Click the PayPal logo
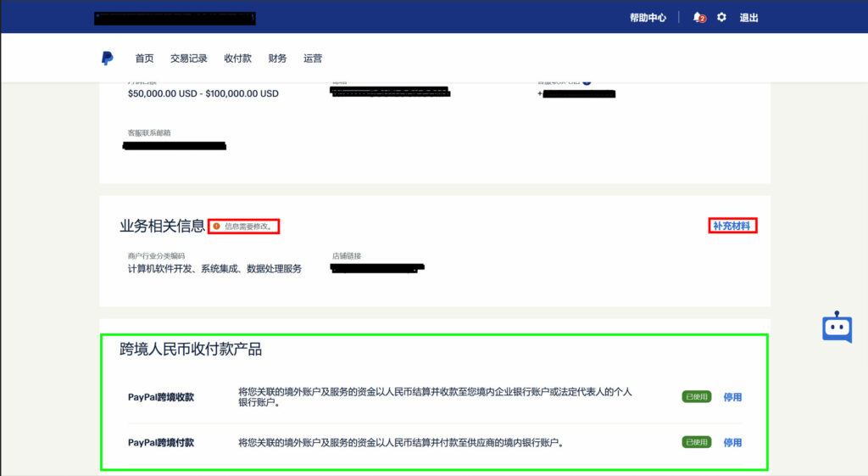 click(107, 59)
